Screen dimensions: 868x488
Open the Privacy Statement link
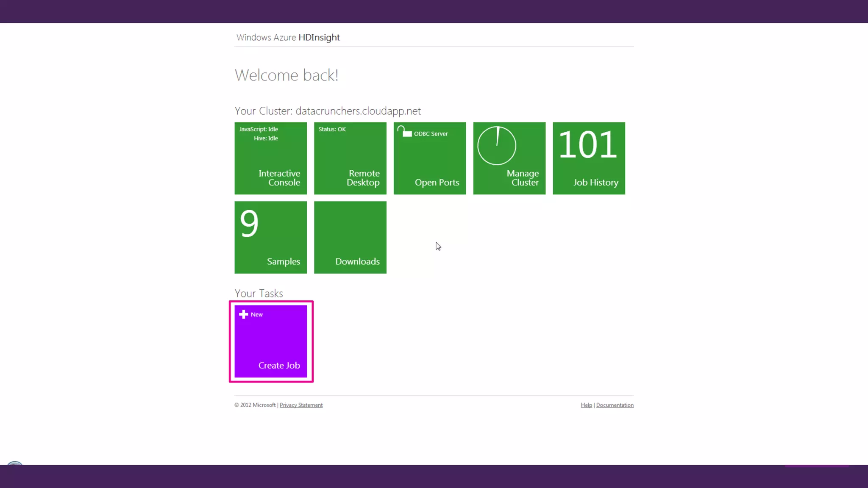(301, 405)
